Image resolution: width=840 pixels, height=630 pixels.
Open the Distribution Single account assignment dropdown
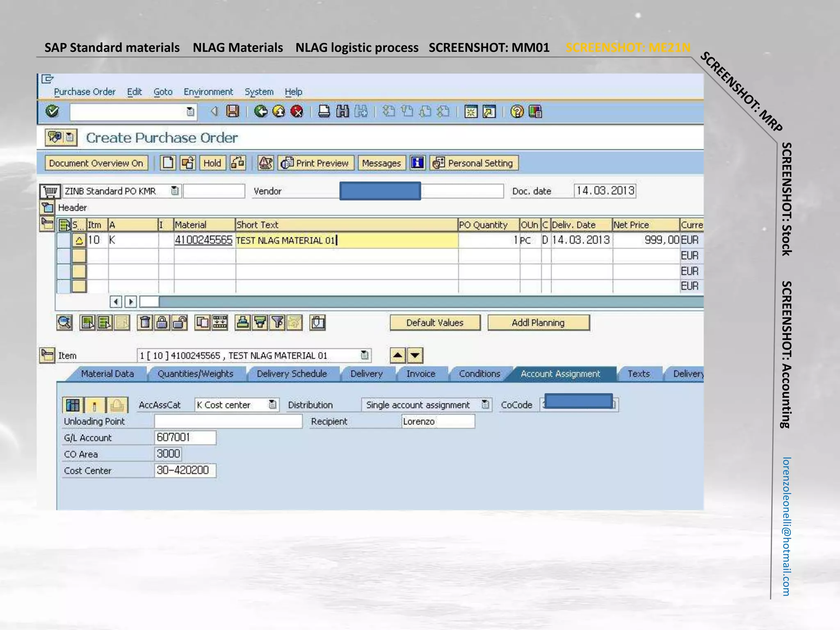(485, 405)
